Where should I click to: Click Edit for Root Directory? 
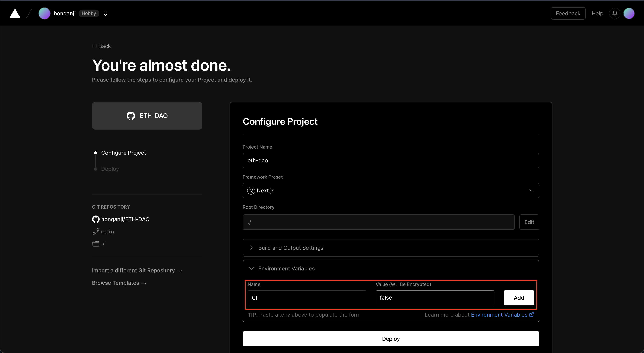click(x=529, y=222)
